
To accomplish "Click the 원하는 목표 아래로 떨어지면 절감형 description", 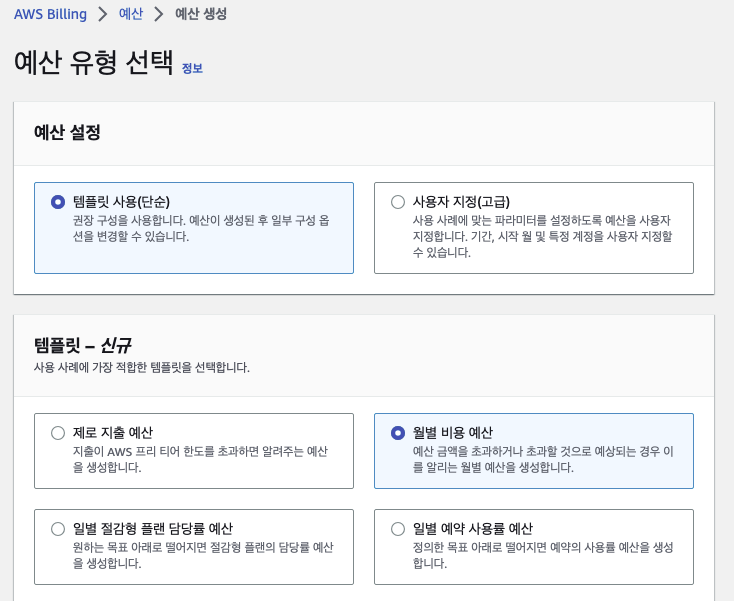I will click(x=203, y=555).
